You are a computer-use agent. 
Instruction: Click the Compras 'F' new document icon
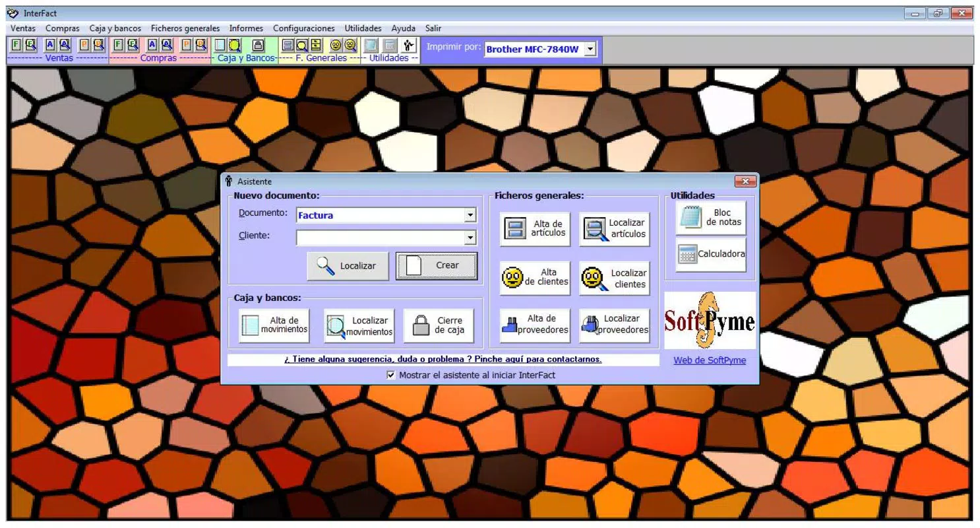point(119,44)
